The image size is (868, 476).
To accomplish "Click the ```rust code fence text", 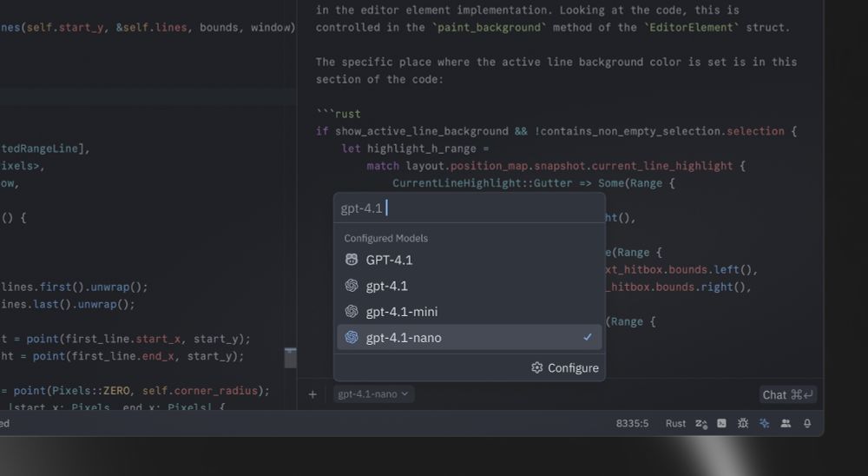I will point(339,114).
